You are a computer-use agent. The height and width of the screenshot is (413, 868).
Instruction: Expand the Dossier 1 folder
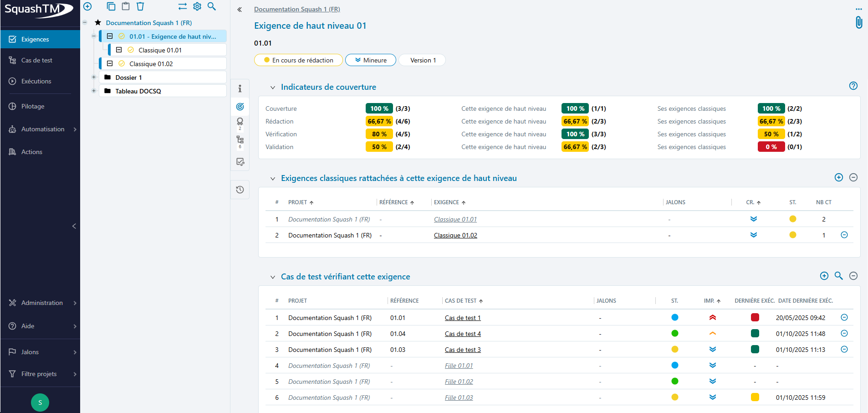coord(94,77)
